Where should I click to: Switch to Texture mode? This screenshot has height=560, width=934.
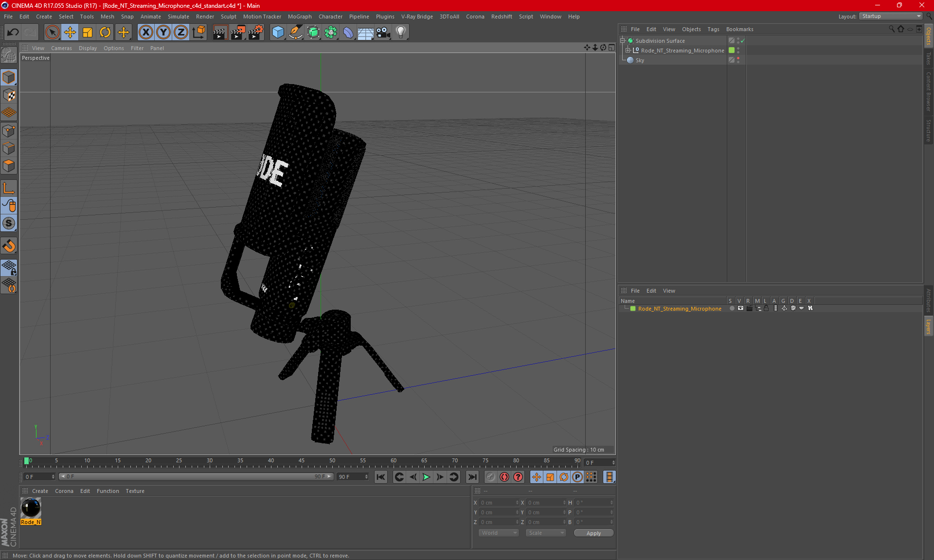click(x=9, y=95)
